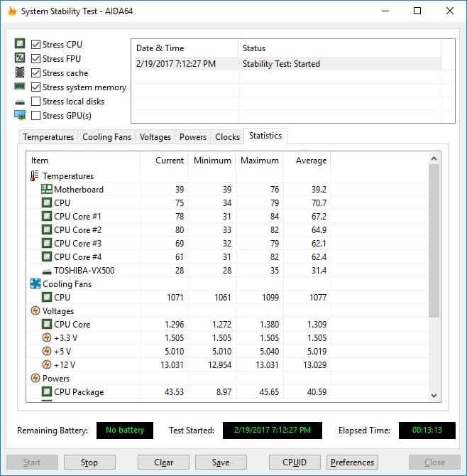Screen dimensions: 467x476
Task: Click the CPU Core #1 row icon
Action: coord(46,216)
